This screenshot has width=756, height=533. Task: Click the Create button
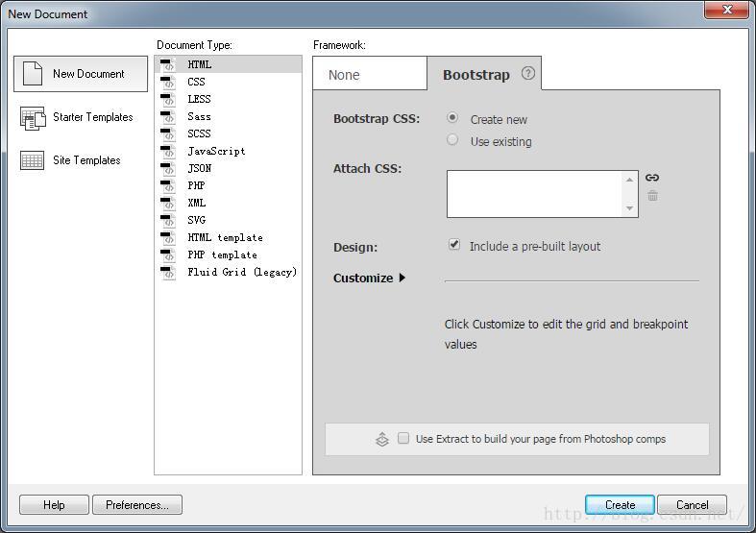620,504
